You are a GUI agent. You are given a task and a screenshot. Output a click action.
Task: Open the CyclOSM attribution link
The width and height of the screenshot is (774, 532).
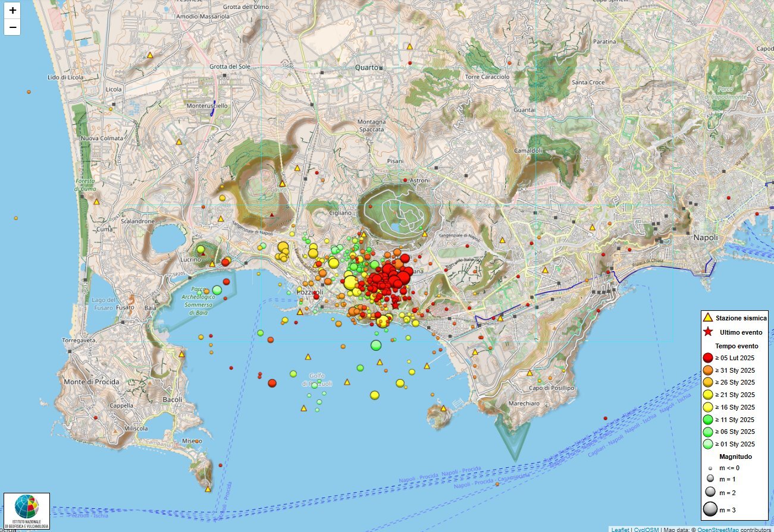click(x=647, y=529)
